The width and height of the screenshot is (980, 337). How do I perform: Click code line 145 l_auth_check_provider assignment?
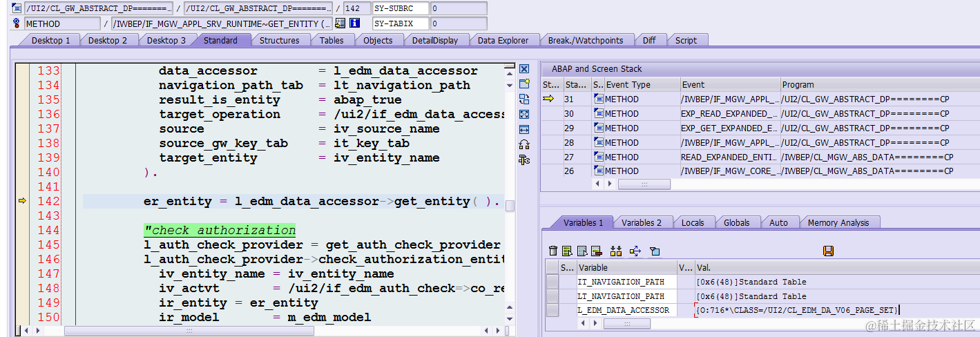coord(322,244)
